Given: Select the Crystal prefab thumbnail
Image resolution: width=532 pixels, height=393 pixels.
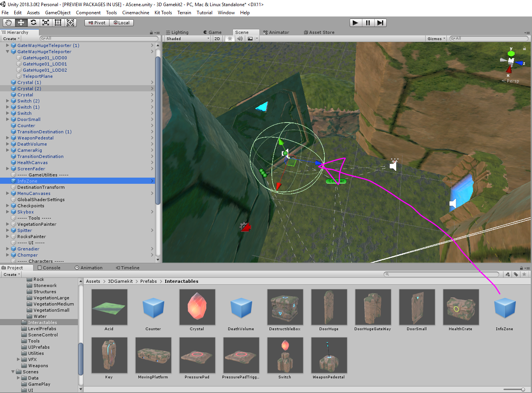Looking at the screenshot, I should (197, 307).
